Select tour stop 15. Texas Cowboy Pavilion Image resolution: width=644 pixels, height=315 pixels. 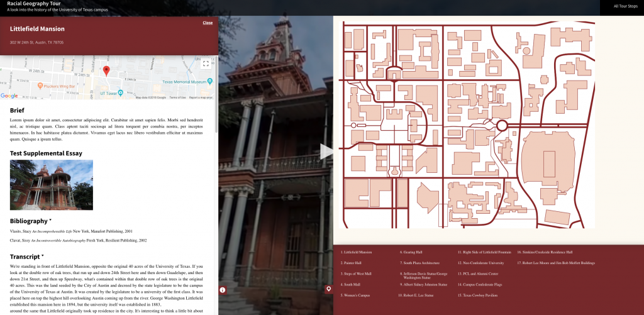click(x=477, y=295)
